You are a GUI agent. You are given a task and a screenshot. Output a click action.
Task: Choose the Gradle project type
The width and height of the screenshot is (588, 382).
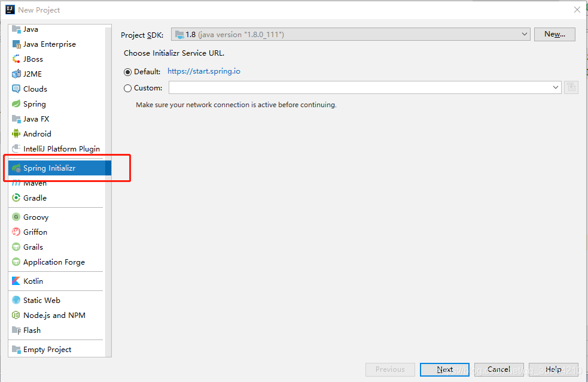(x=57, y=198)
